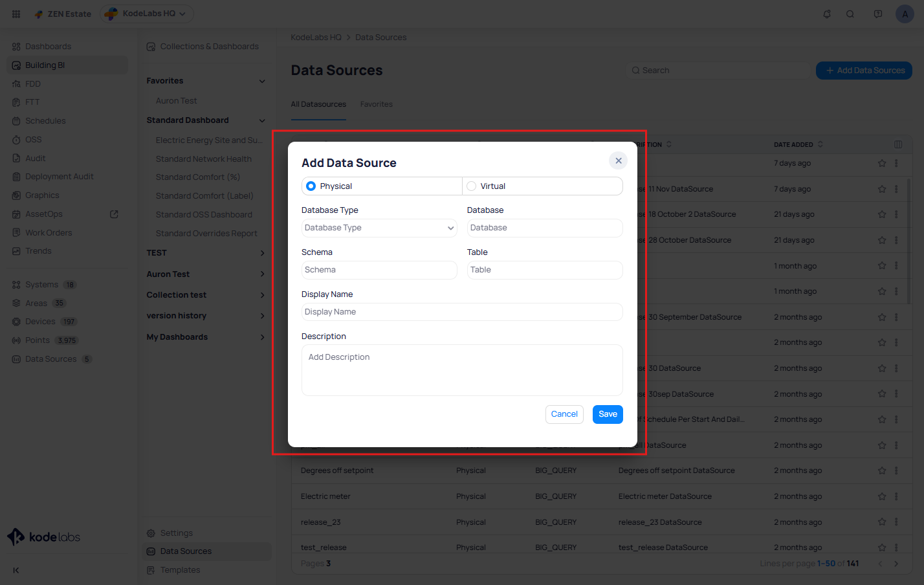The height and width of the screenshot is (585, 924).
Task: Click the search icon in top bar
Action: pyautogui.click(x=850, y=14)
